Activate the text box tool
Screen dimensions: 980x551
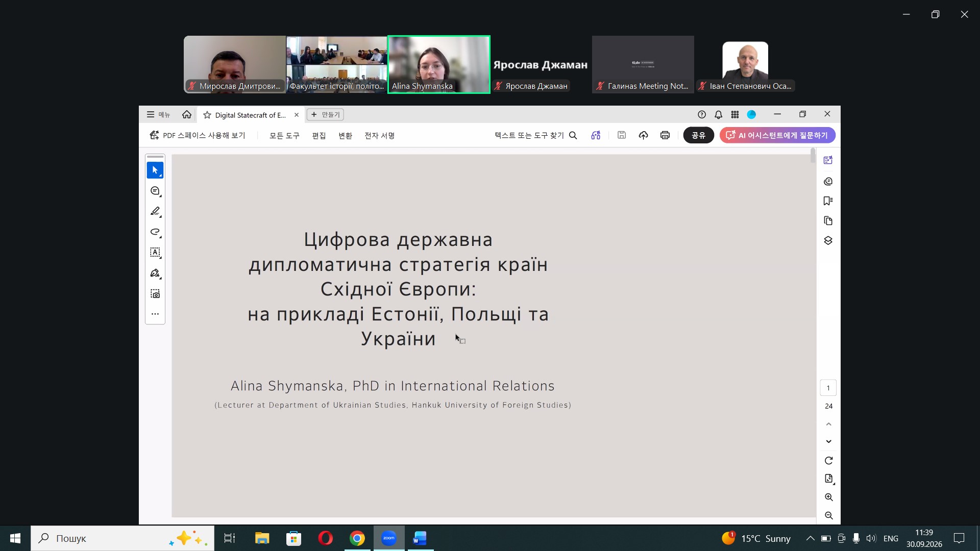[x=155, y=253]
